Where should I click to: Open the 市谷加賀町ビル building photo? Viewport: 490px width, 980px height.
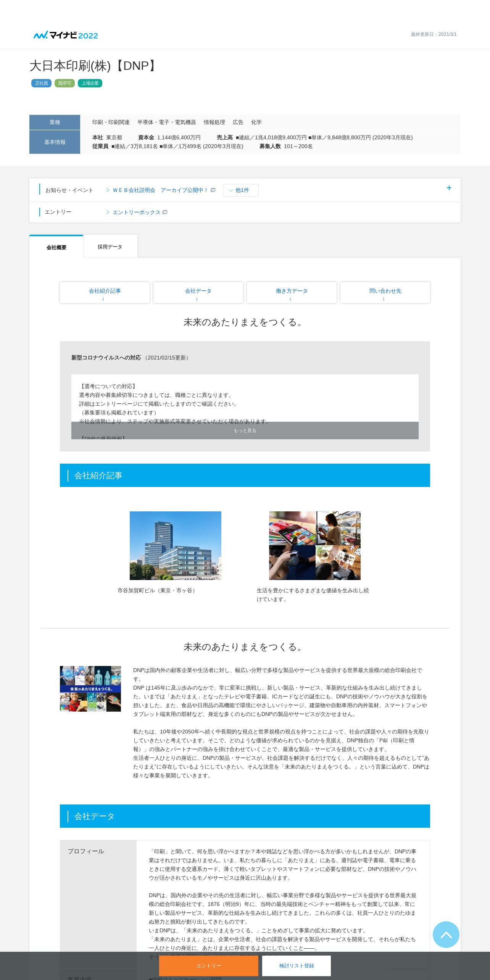tap(176, 546)
